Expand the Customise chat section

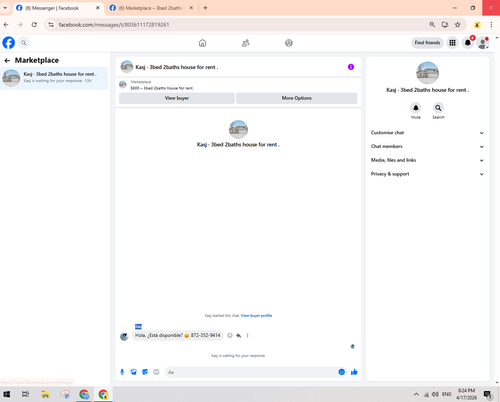point(427,133)
